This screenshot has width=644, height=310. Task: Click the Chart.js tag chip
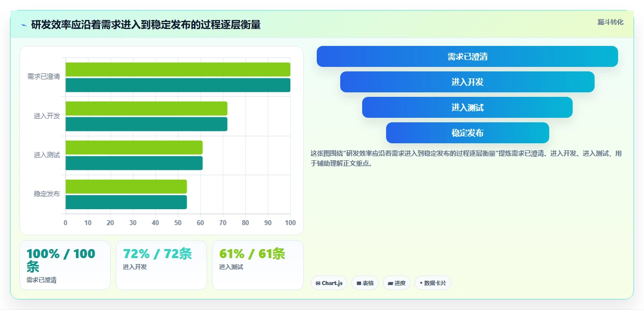(x=329, y=283)
